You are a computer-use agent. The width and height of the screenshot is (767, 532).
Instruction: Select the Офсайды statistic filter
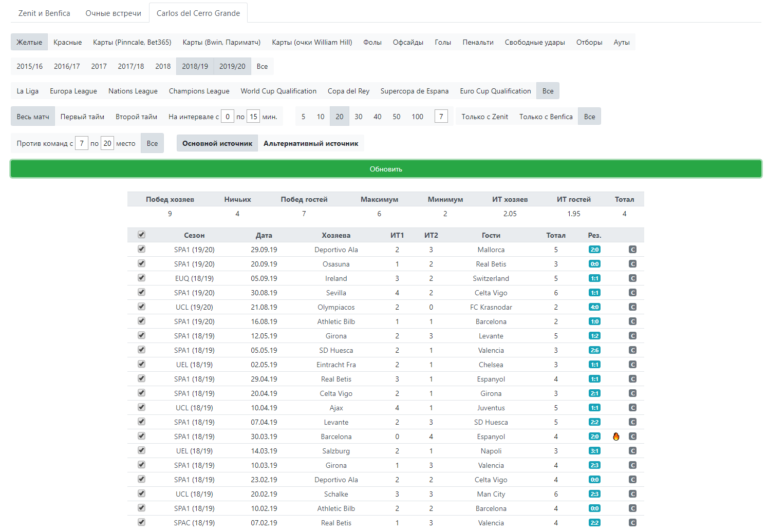(x=408, y=42)
